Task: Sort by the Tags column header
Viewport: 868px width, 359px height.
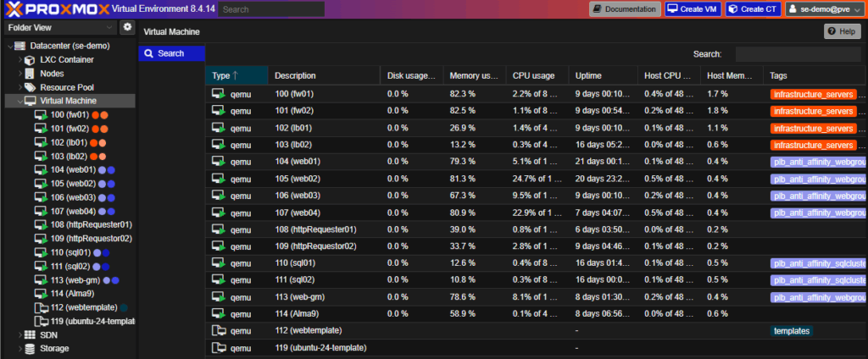Action: click(x=815, y=75)
